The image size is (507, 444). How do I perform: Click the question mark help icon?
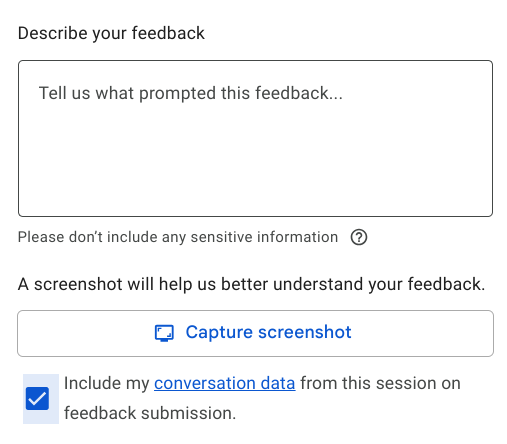[359, 237]
